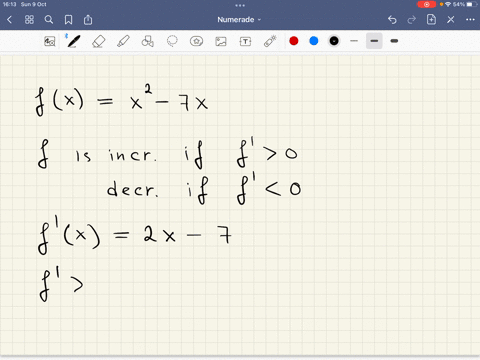Image resolution: width=480 pixels, height=360 pixels.
Task: Add a new page
Action: click(431, 19)
